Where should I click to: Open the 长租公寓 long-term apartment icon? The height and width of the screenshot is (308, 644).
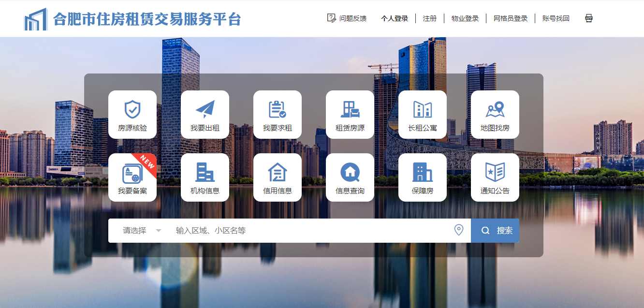[x=423, y=115]
